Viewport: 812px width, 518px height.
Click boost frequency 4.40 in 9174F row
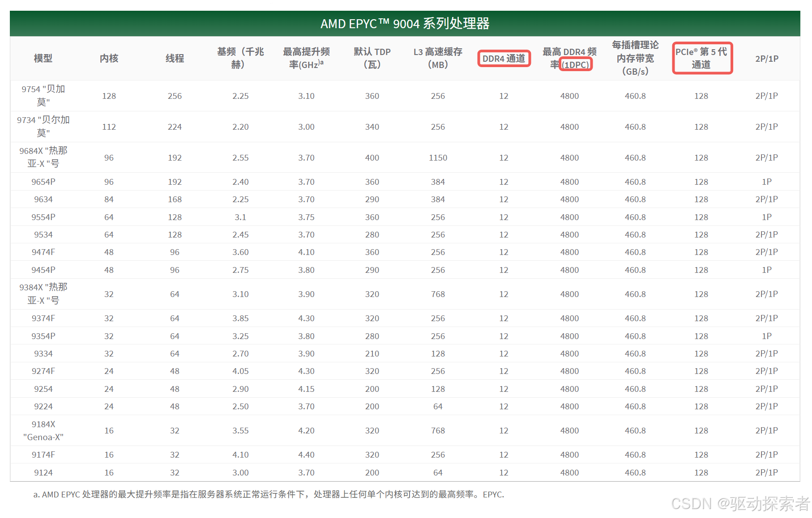[x=306, y=454]
